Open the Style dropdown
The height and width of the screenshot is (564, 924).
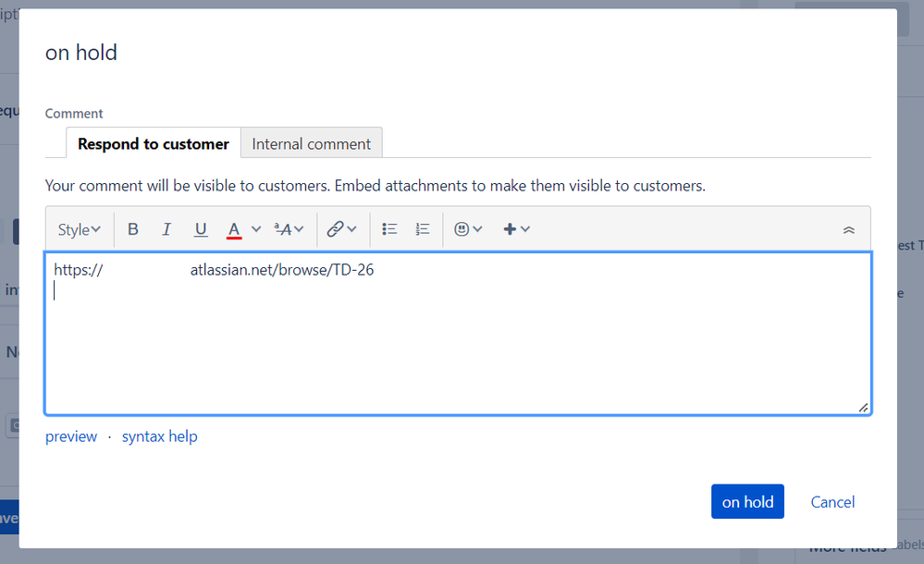[x=79, y=229]
